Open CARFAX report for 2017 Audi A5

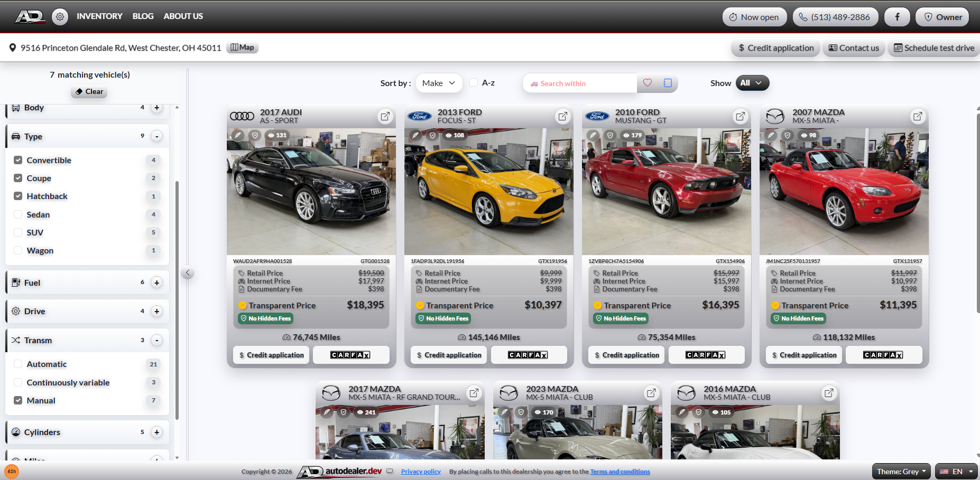click(351, 355)
